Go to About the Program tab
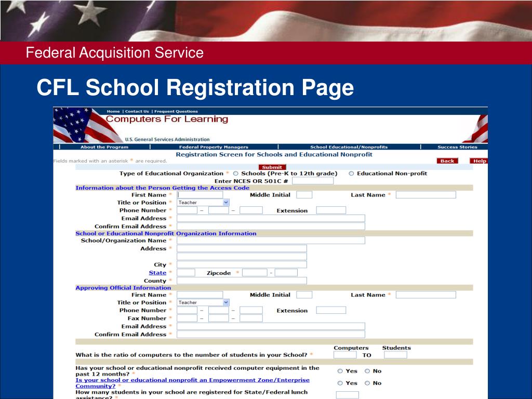Image resolution: width=532 pixels, height=399 pixels. [104, 147]
